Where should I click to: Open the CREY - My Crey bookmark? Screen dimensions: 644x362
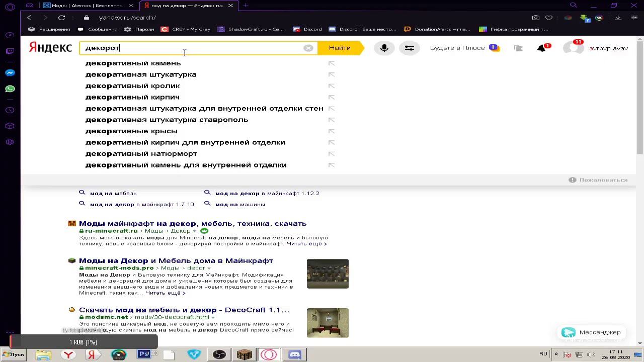pyautogui.click(x=186, y=29)
